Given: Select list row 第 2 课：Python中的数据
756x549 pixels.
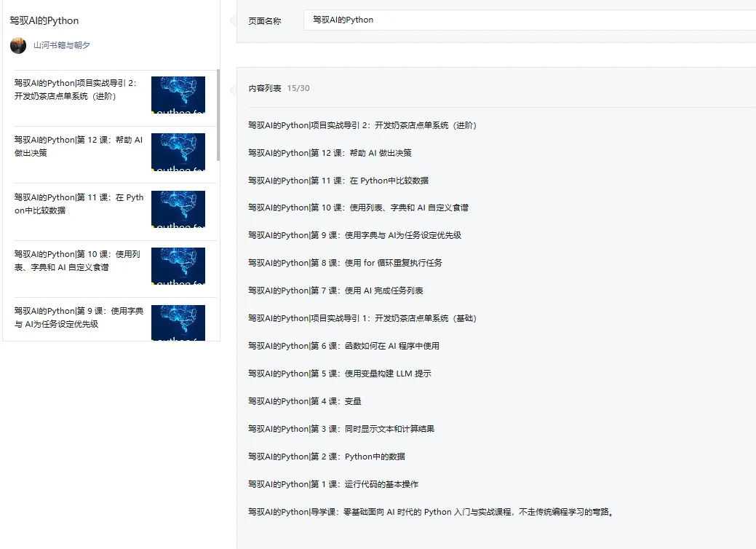Looking at the screenshot, I should 327,457.
